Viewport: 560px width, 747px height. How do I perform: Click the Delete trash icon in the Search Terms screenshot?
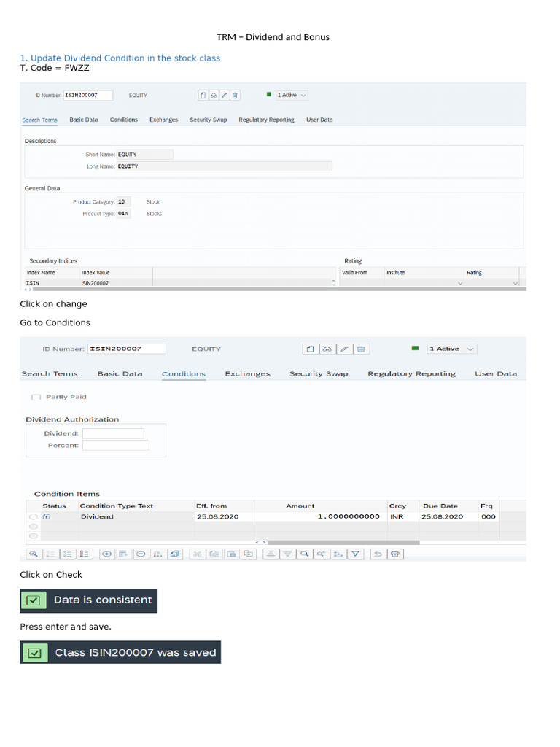click(235, 96)
